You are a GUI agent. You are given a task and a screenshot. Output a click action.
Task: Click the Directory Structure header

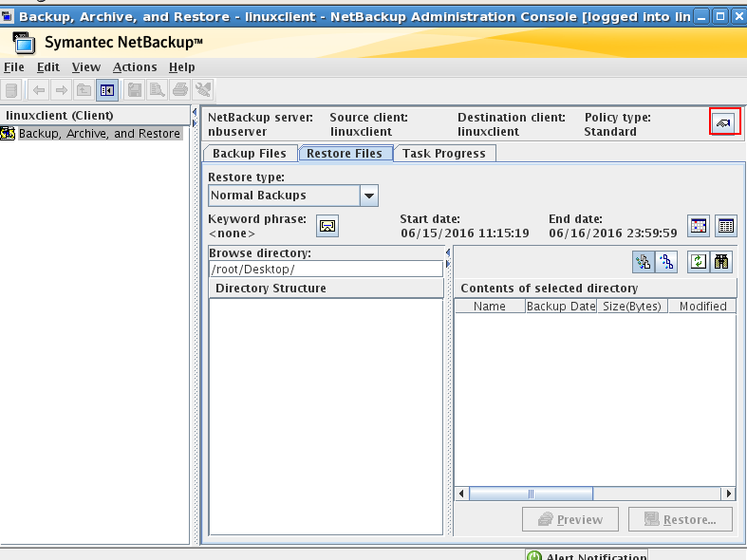coord(327,289)
